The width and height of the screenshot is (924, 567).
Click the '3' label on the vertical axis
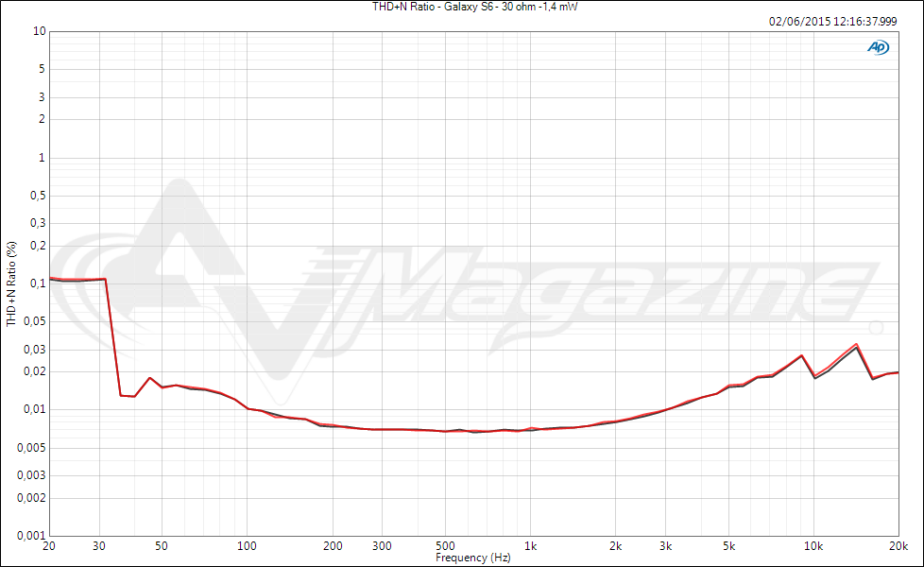(42, 96)
